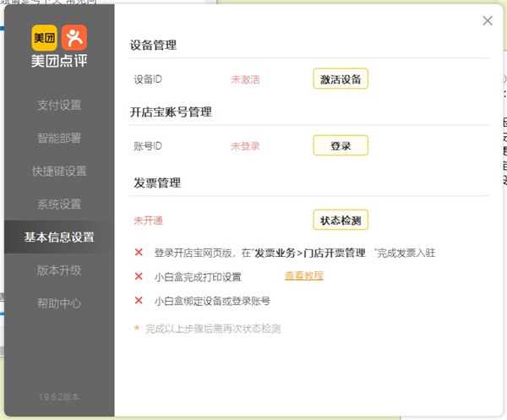Go to 快捷键设置 in the sidebar

59,172
